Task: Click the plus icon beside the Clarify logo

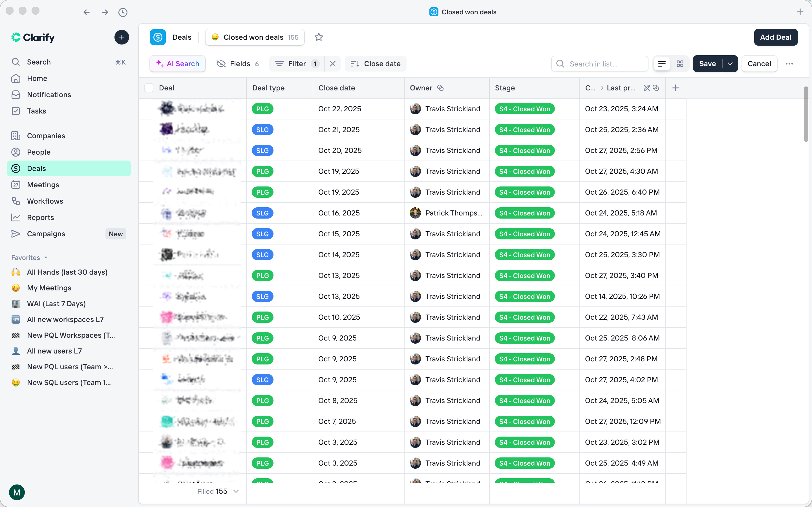Action: (122, 37)
